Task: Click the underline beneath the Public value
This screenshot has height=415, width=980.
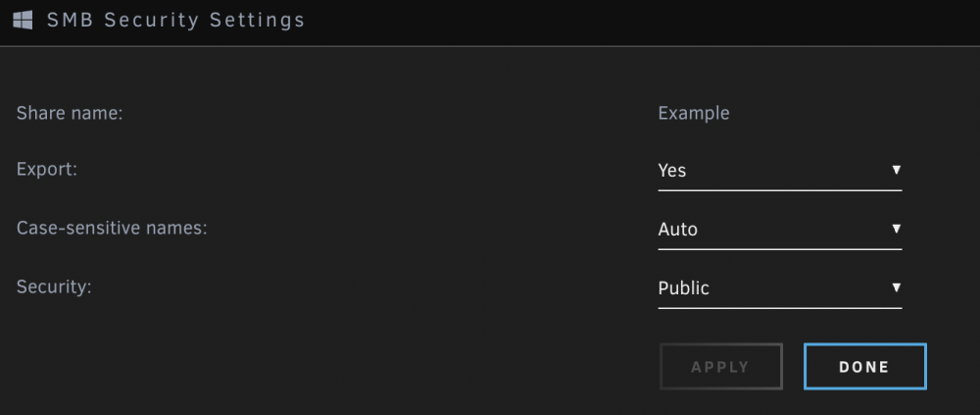Action: pyautogui.click(x=779, y=308)
